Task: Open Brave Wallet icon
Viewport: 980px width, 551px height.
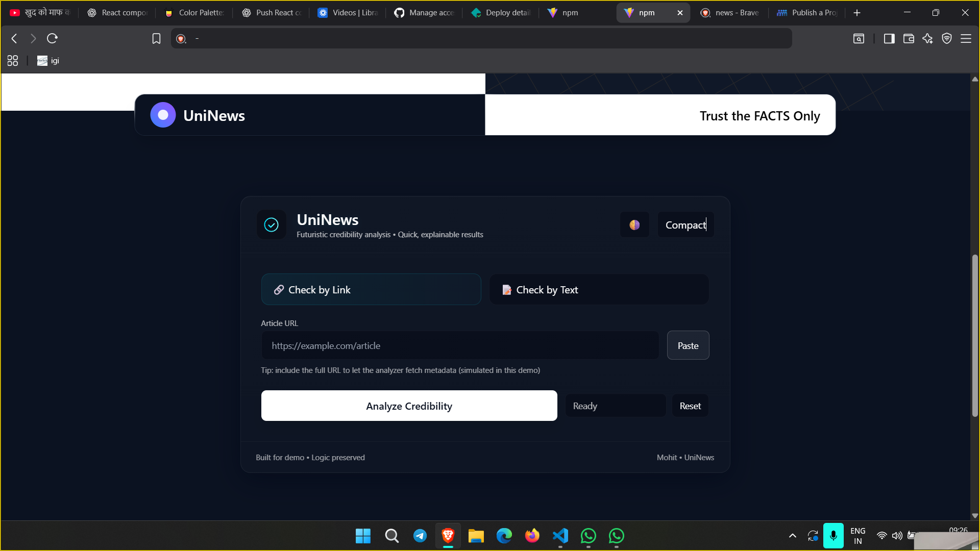Action: 909,39
